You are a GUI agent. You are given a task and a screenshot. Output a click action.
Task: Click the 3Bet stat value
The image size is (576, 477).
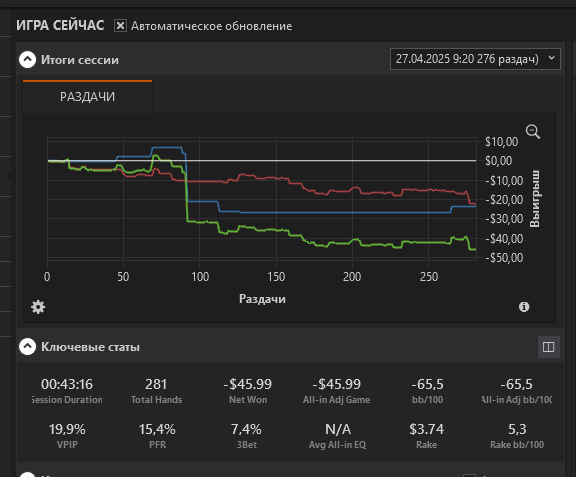pyautogui.click(x=246, y=429)
